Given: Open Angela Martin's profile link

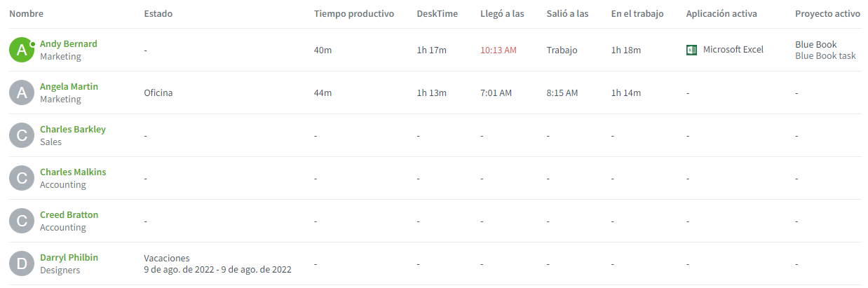Looking at the screenshot, I should pos(69,86).
